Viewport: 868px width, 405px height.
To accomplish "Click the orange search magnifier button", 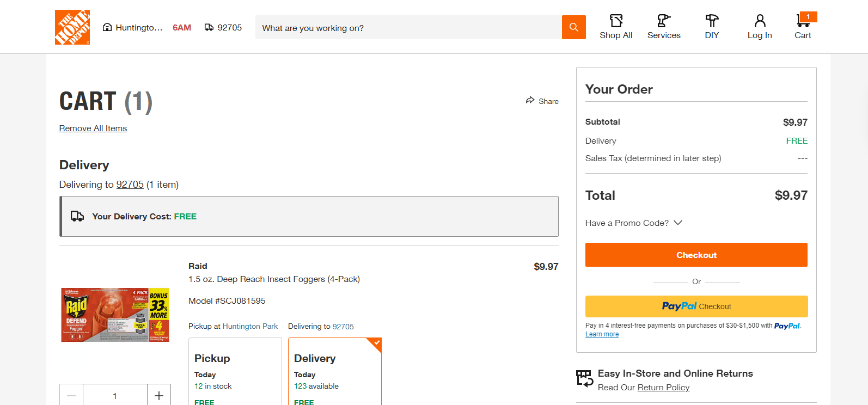I will click(573, 27).
